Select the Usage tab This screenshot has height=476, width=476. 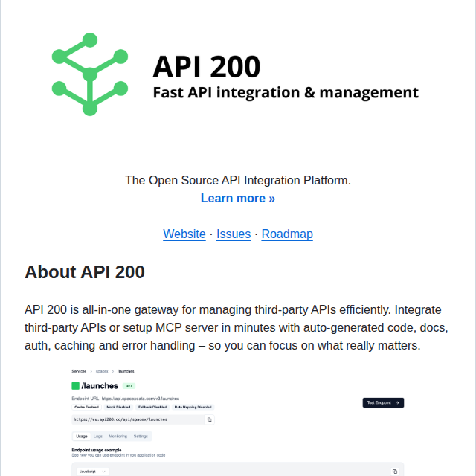pos(82,437)
